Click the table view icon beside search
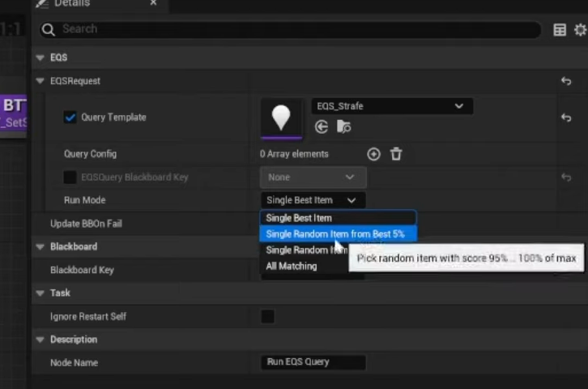The image size is (588, 389). [x=560, y=30]
